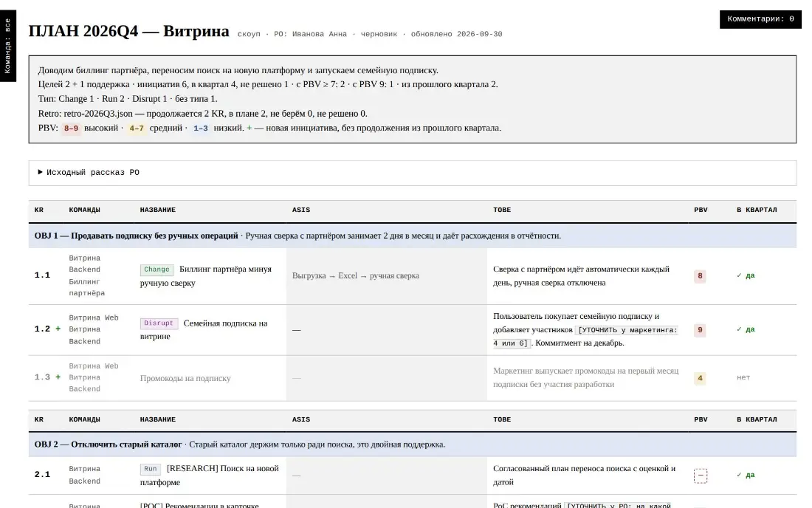812x508 pixels.
Task: Click the Тип: Change 1 · Run 2 summary line
Action: pyautogui.click(x=128, y=99)
